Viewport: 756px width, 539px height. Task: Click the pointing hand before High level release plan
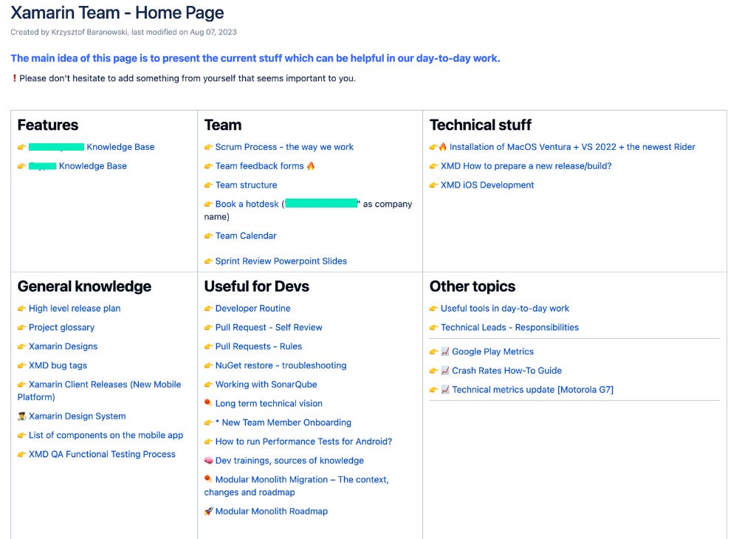tap(21, 309)
